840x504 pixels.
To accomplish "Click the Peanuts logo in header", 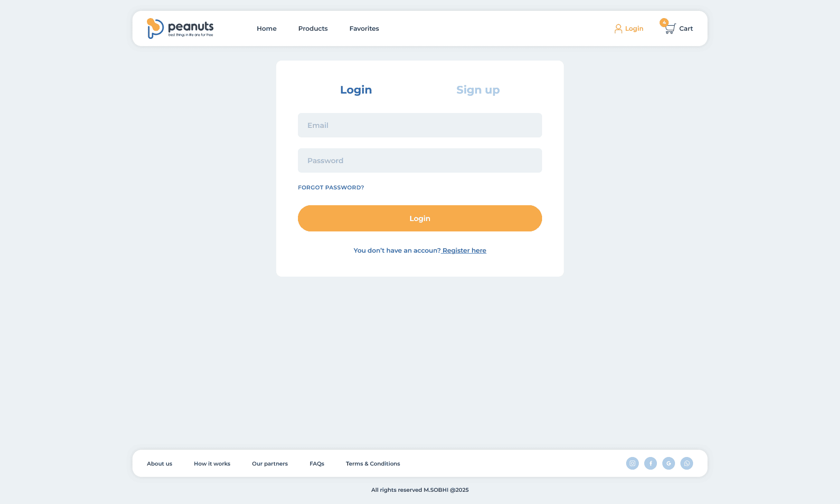I will 180,28.
